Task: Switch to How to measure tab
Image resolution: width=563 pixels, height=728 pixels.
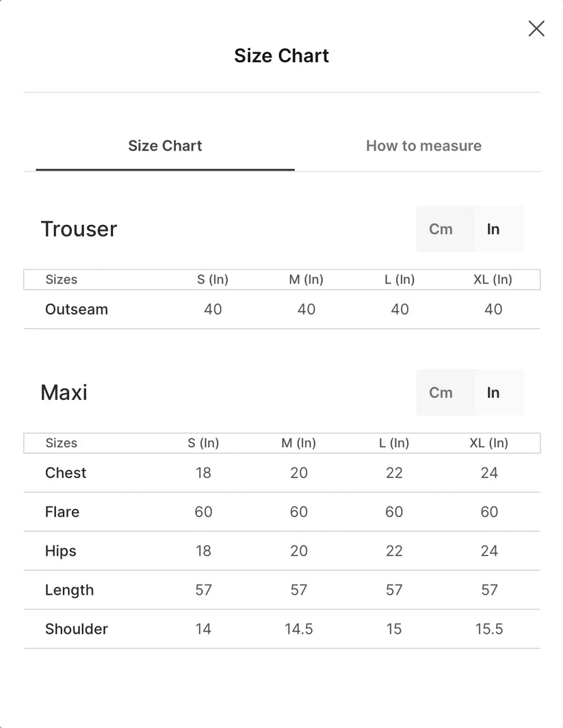Action: 423,146
